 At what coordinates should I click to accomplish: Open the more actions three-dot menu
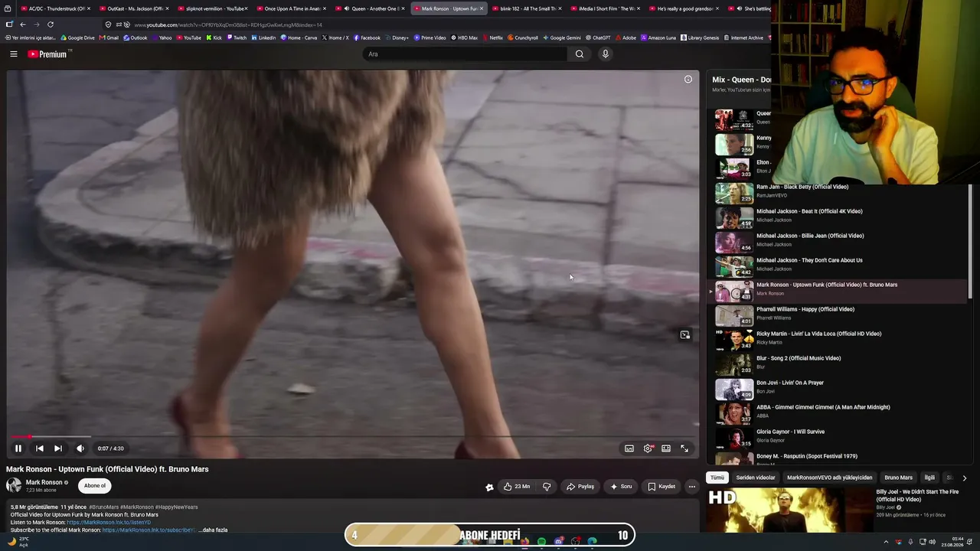(x=691, y=487)
